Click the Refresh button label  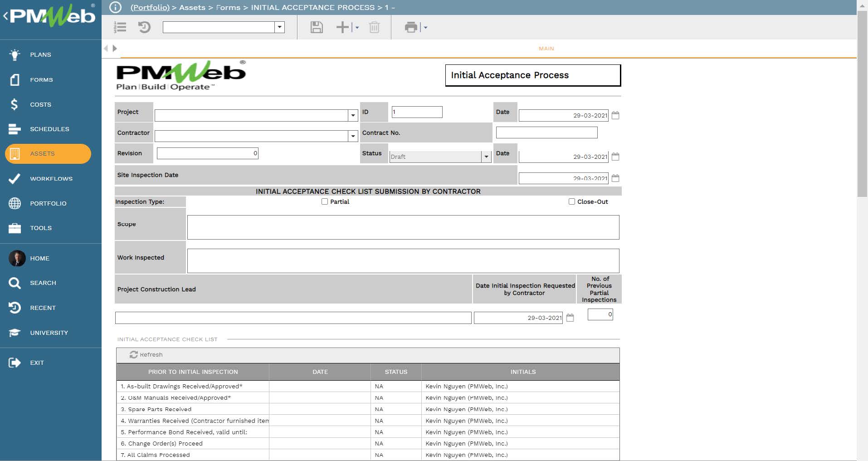(x=151, y=354)
